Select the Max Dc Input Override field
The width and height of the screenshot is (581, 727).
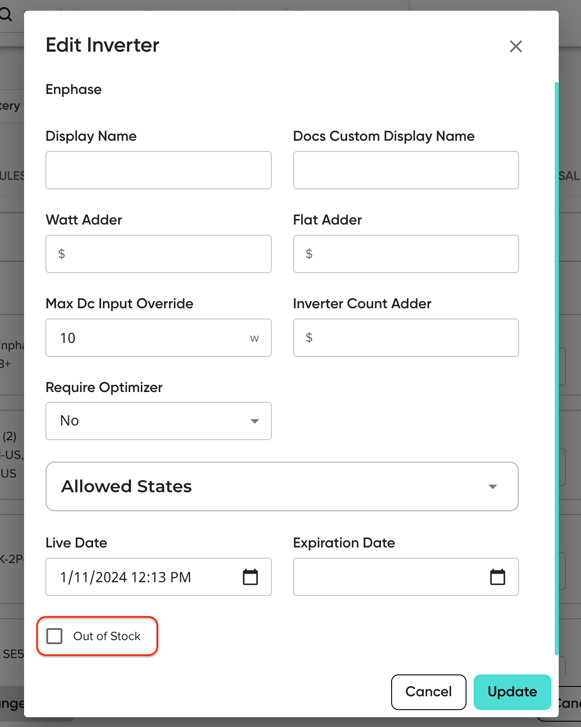(159, 338)
